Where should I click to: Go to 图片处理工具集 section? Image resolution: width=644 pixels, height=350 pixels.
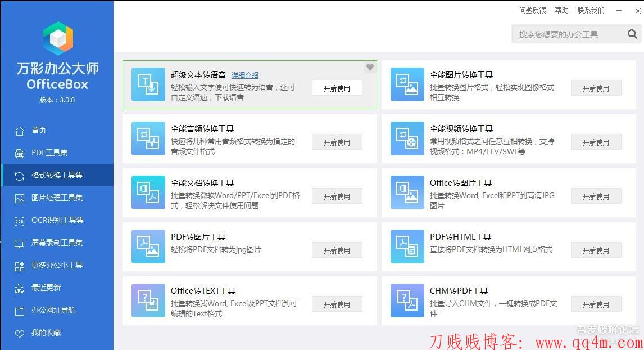pyautogui.click(x=57, y=198)
